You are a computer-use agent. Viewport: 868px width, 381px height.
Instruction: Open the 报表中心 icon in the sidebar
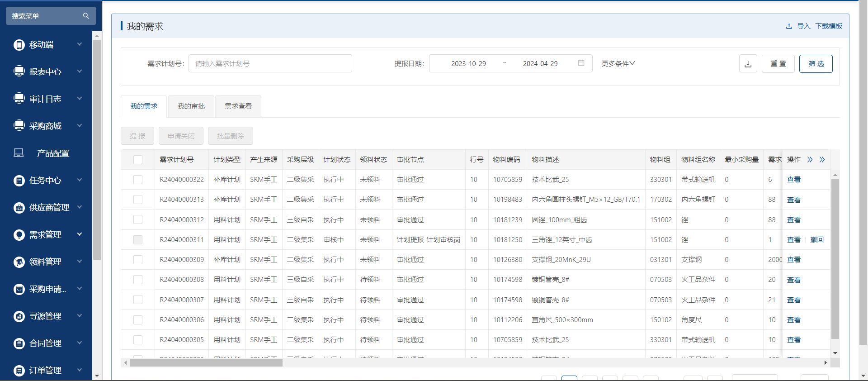19,71
